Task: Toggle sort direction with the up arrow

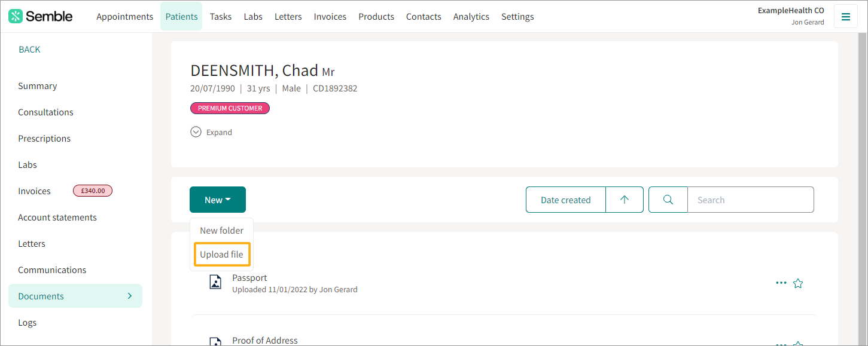Action: (625, 200)
